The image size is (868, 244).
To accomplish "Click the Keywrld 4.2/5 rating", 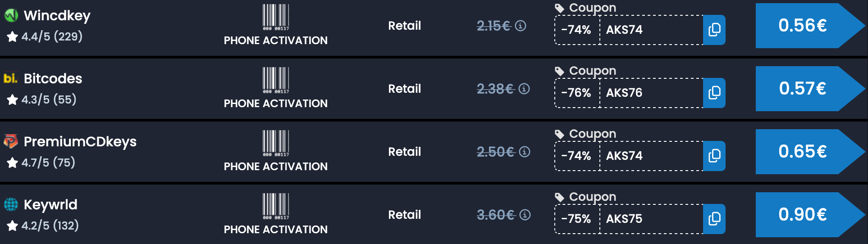I will (43, 226).
